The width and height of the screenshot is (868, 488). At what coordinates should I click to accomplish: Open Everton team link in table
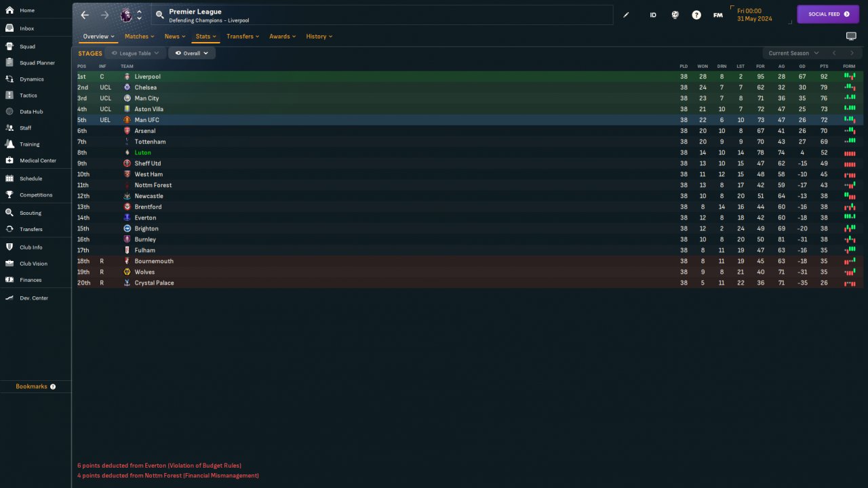point(145,218)
